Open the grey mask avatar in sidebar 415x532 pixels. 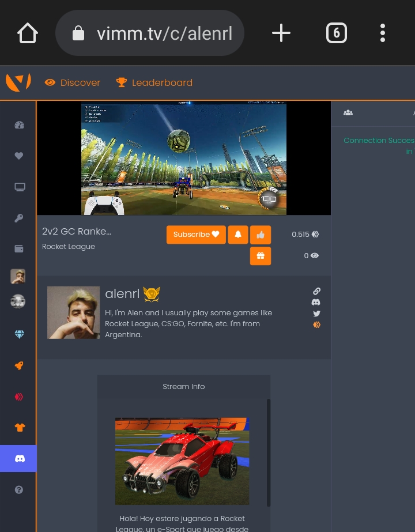(18, 301)
